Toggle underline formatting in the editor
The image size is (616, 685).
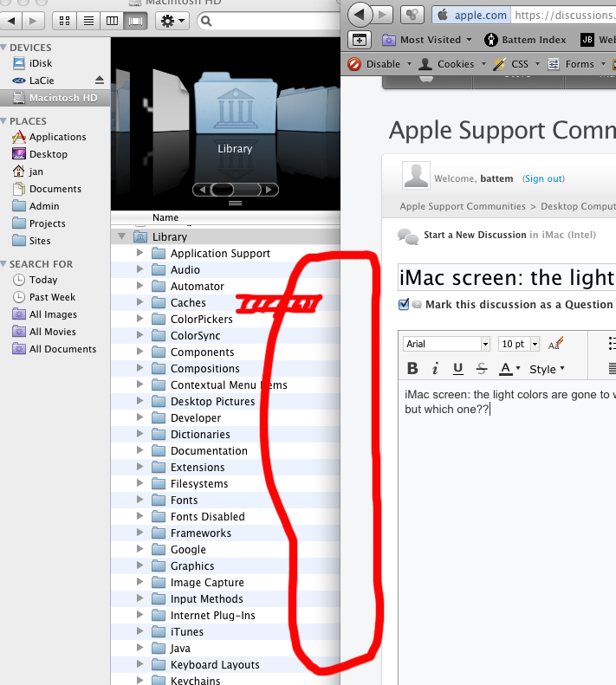457,369
